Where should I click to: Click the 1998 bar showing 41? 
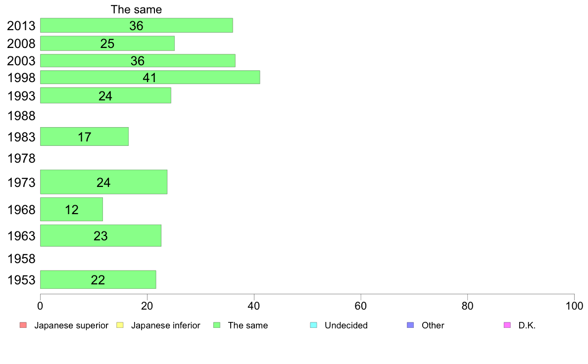coord(149,77)
